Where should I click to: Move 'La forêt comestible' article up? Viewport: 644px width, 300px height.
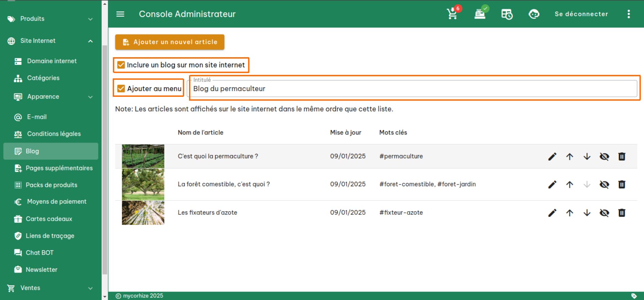pos(569,185)
